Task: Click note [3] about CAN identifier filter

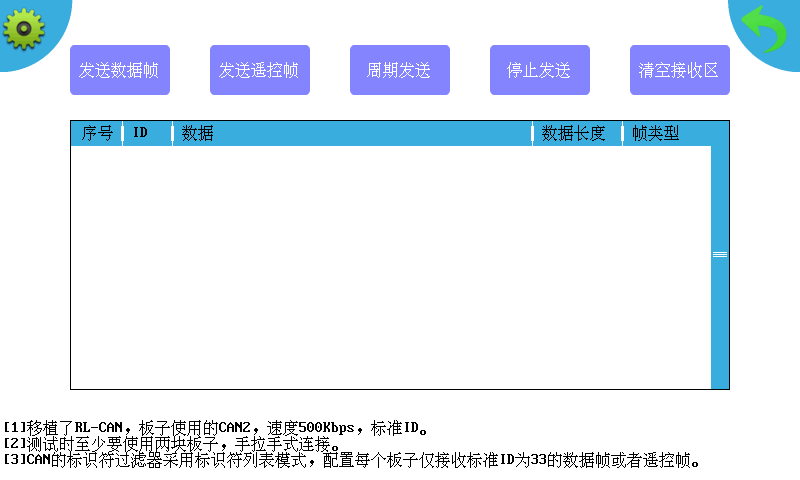Action: (x=352, y=461)
